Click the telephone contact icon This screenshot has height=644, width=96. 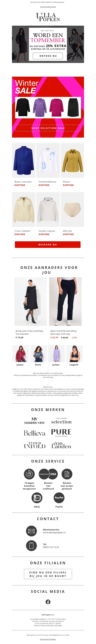click(x=31, y=546)
